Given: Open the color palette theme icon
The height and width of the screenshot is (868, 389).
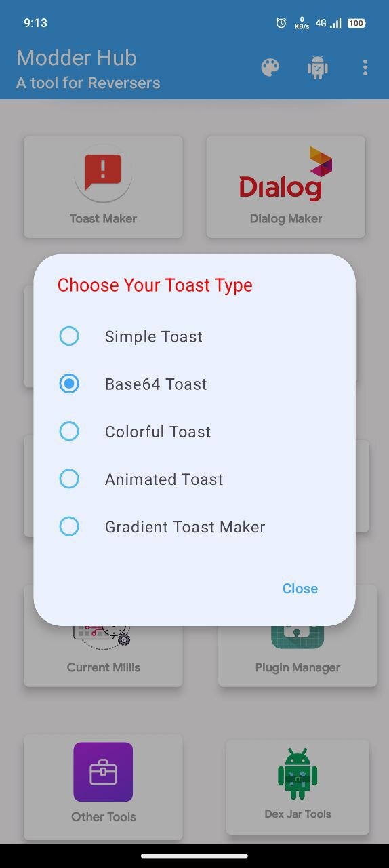Looking at the screenshot, I should (270, 67).
